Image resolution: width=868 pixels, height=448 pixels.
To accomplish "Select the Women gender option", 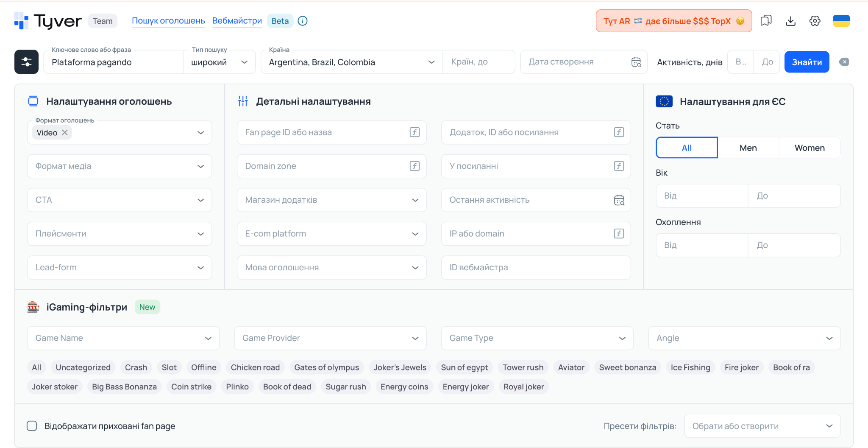I will (810, 148).
